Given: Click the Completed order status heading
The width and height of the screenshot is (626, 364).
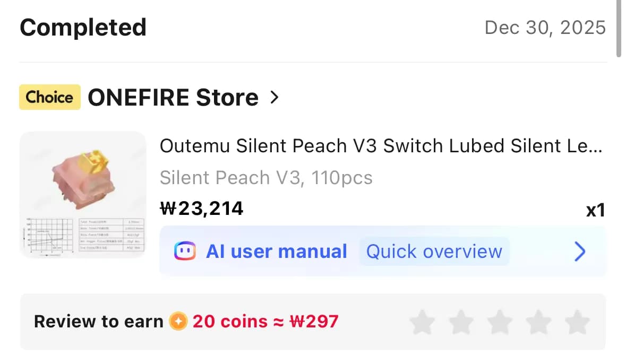Looking at the screenshot, I should (83, 28).
